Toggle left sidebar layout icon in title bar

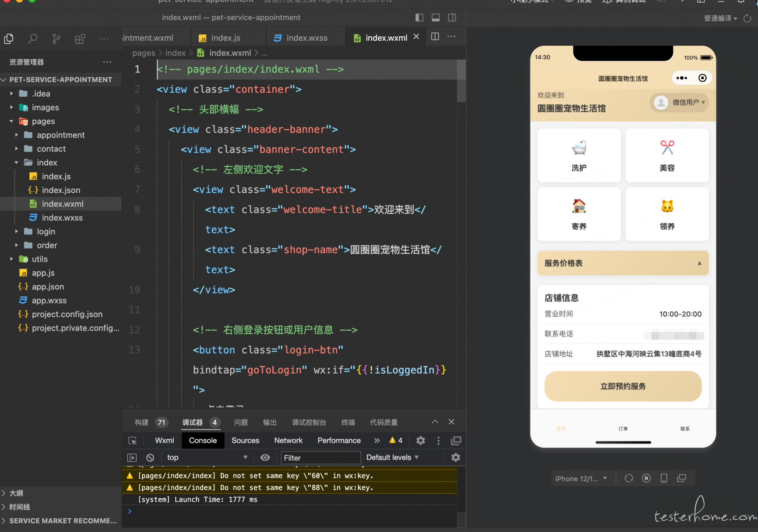[419, 17]
